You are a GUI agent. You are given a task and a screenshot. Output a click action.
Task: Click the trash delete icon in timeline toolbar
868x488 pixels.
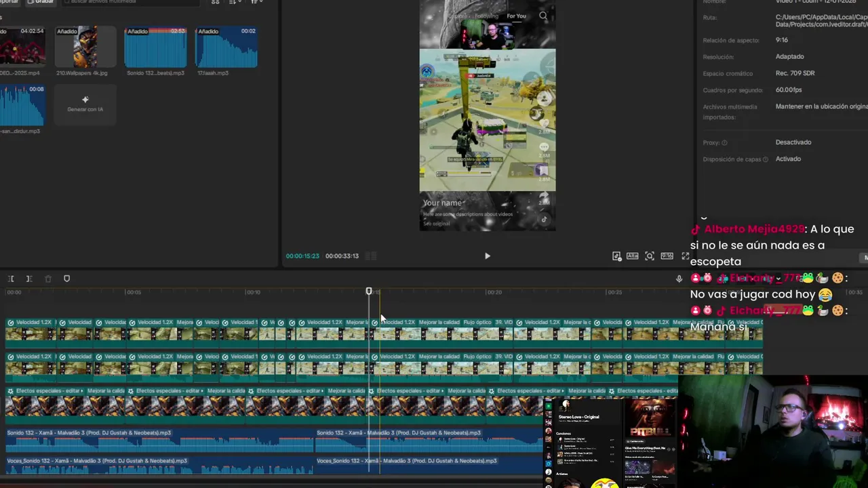(x=47, y=279)
